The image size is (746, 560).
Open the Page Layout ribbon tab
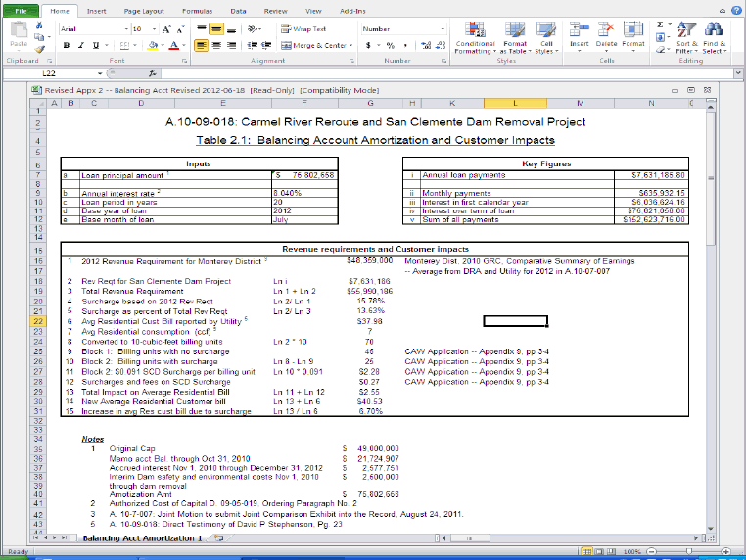click(144, 10)
